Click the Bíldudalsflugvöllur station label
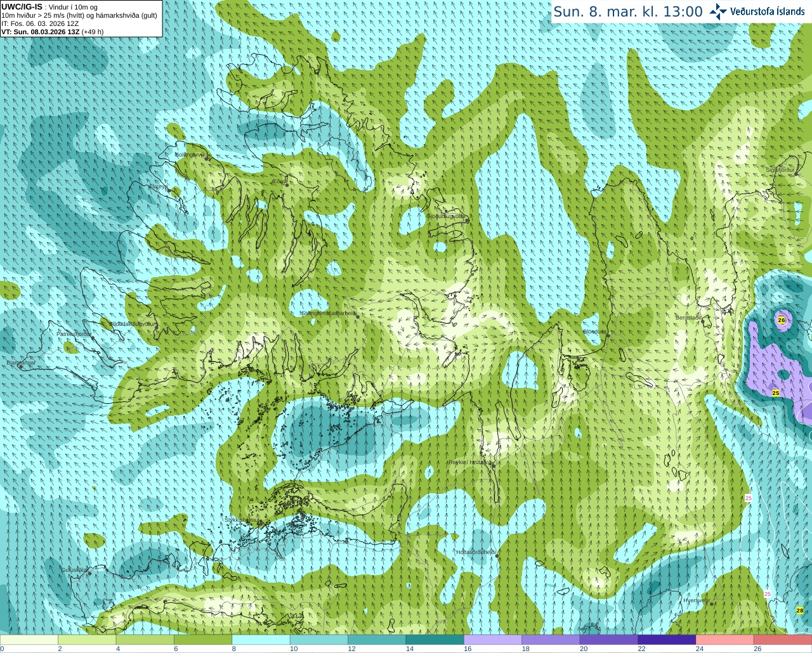812x653 pixels. (x=133, y=323)
